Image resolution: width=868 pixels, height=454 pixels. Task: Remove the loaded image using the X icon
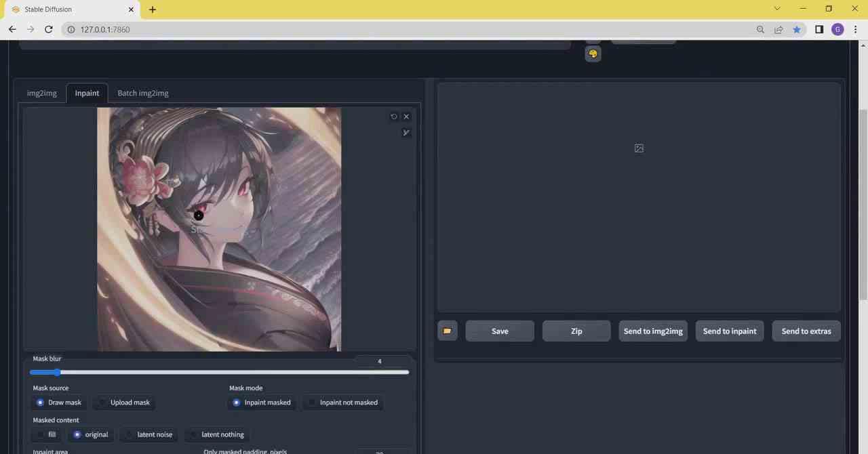pyautogui.click(x=406, y=116)
